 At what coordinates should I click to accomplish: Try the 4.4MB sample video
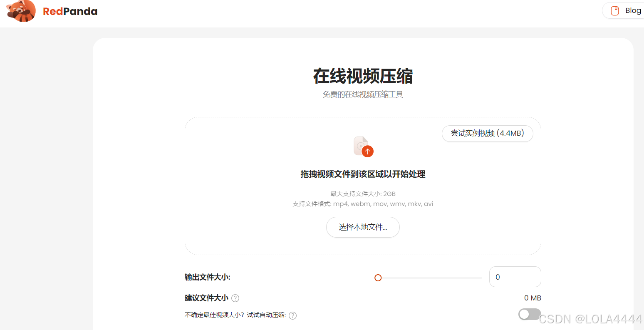pyautogui.click(x=487, y=134)
